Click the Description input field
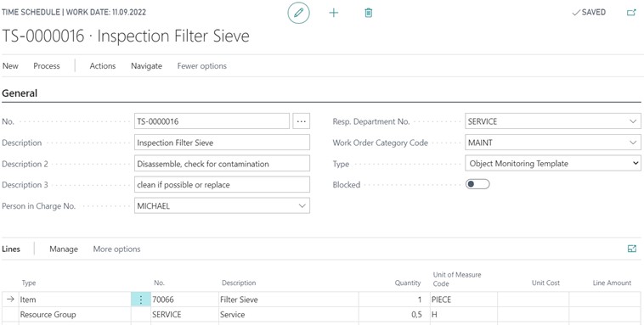 coord(222,143)
